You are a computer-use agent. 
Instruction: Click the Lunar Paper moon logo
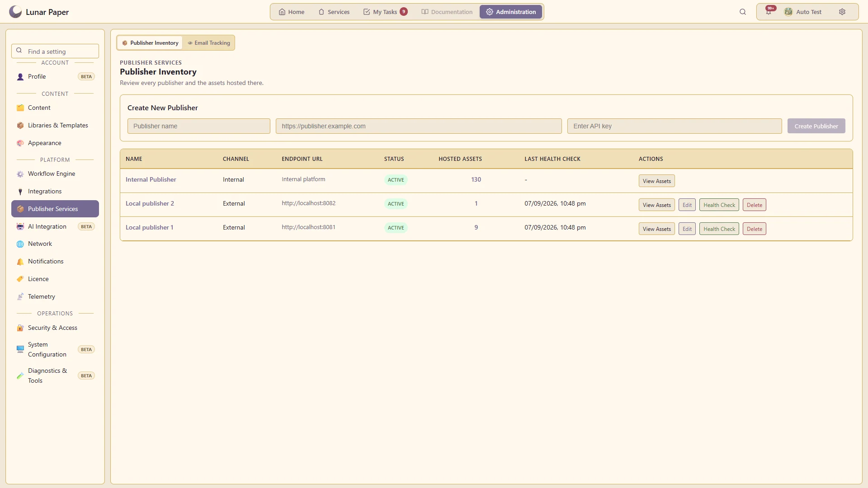tap(15, 12)
